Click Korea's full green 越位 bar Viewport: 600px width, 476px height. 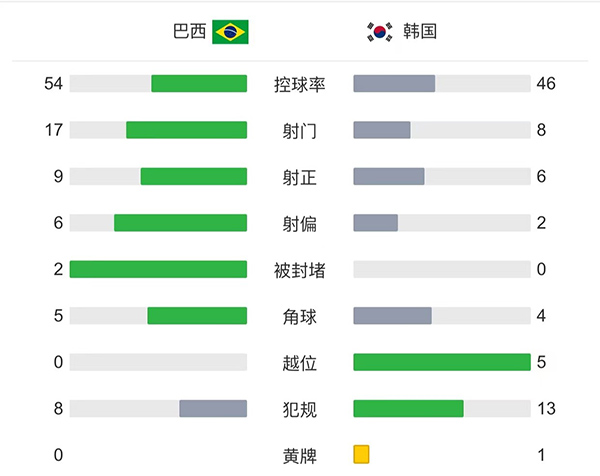click(442, 362)
